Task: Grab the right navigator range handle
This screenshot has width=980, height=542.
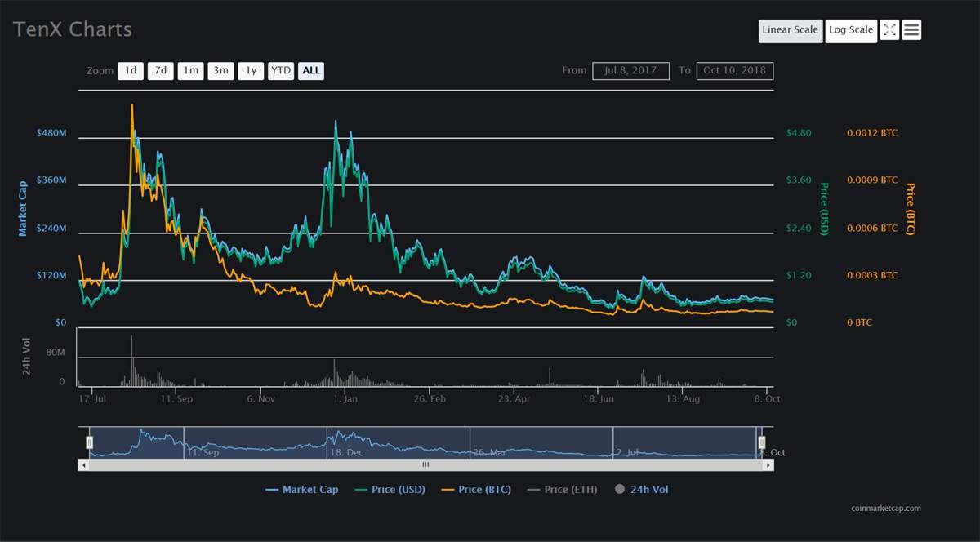Action: tap(762, 442)
